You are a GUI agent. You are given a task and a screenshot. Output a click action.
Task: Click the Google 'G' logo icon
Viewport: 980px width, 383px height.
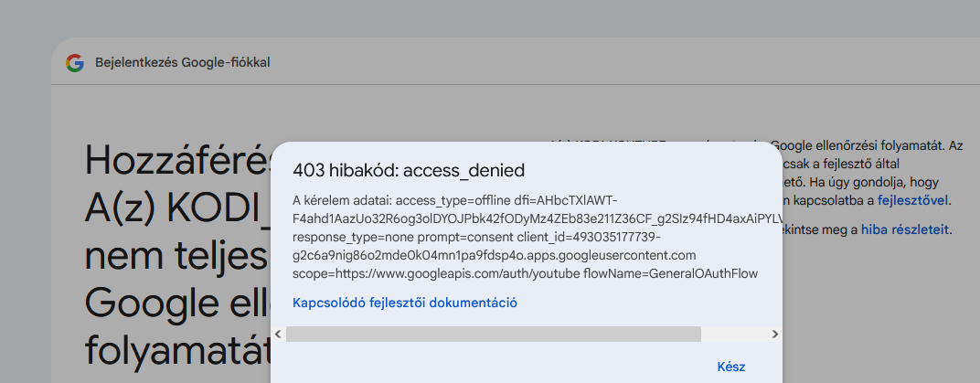pyautogui.click(x=75, y=62)
